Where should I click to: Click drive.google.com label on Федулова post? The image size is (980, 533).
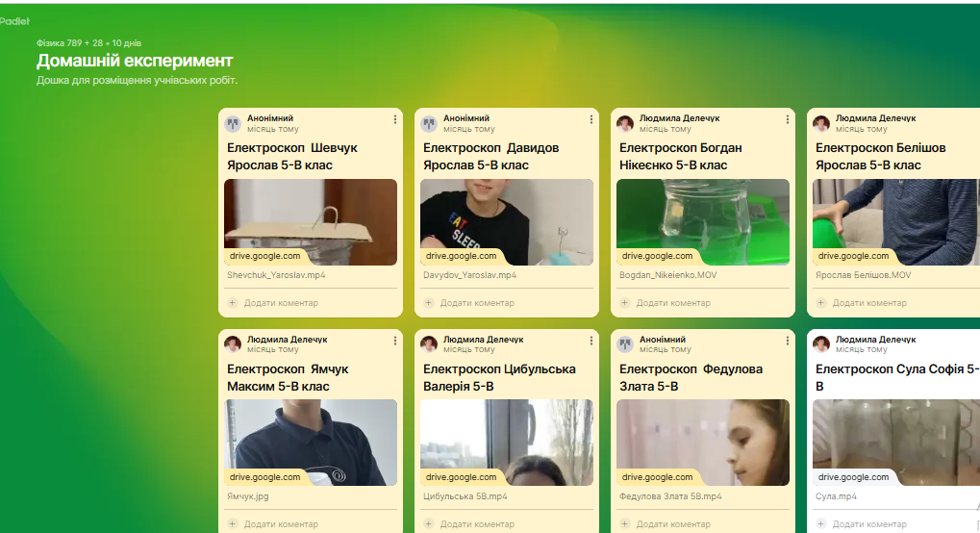[657, 476]
